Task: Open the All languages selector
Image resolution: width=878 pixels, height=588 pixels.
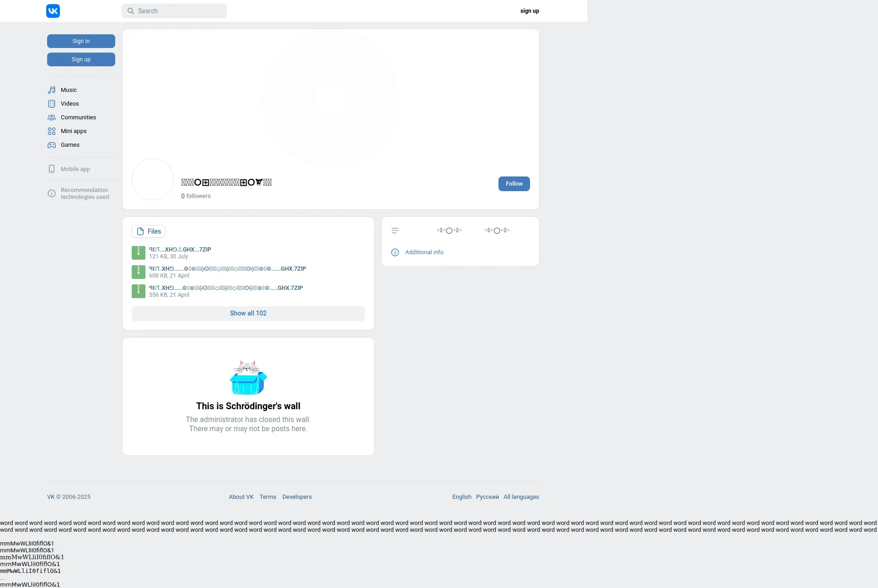Action: click(x=521, y=497)
